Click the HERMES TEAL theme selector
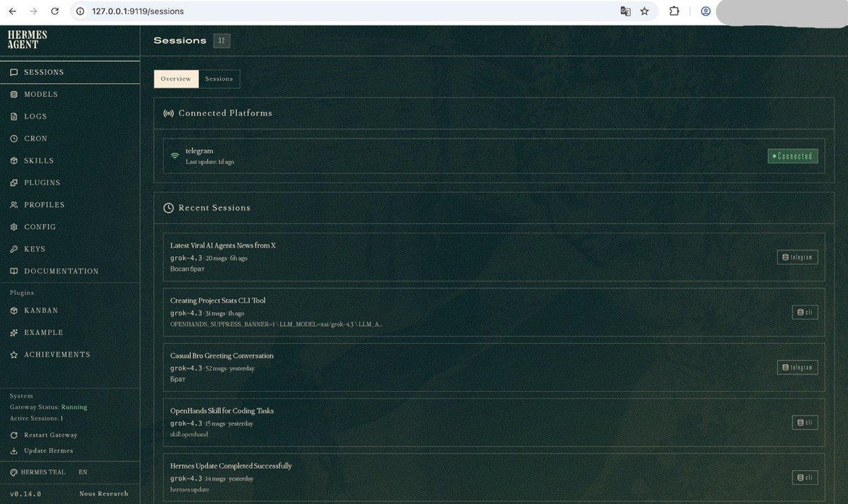 (x=38, y=473)
